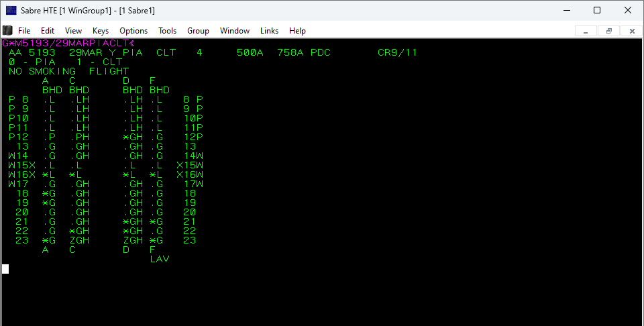Minimize the Sabre HTE main window
644x326 pixels.
point(566,10)
